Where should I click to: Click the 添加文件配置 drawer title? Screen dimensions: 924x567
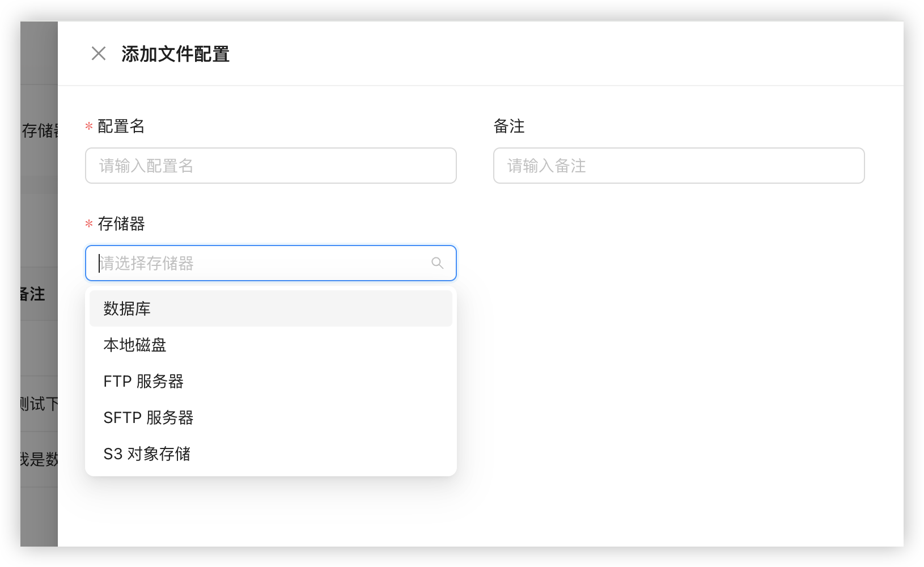coord(175,54)
